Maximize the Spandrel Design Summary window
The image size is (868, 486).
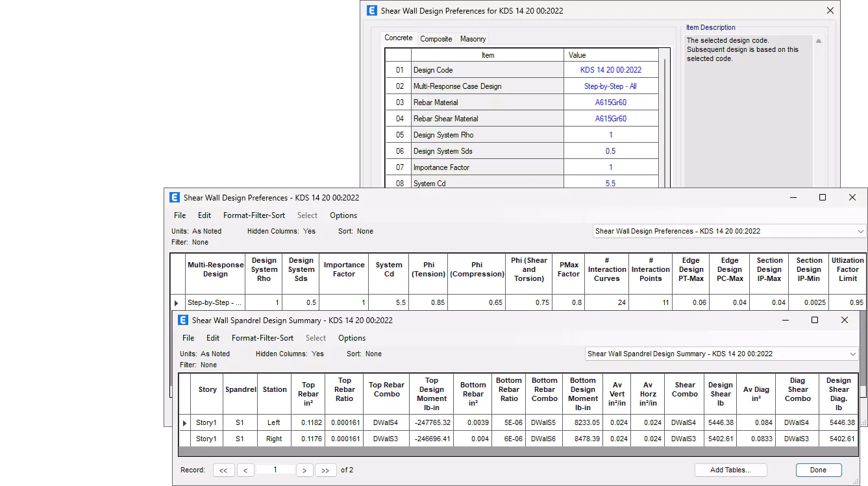click(815, 320)
